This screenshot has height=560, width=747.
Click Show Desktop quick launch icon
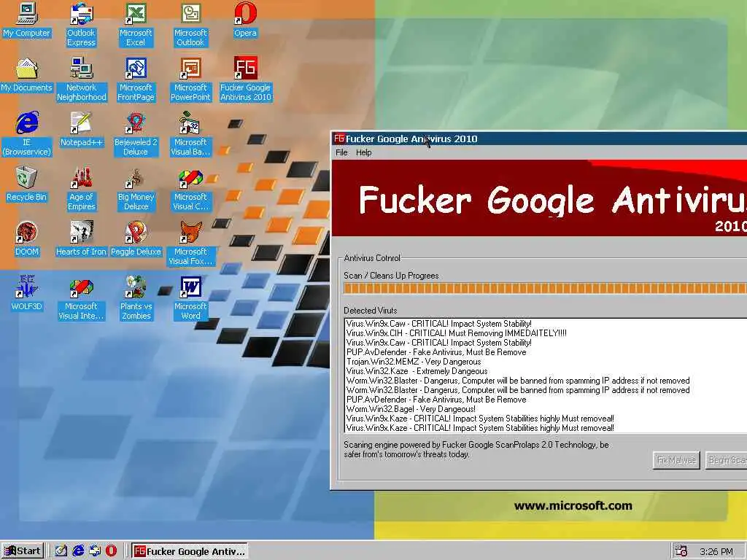click(x=61, y=551)
